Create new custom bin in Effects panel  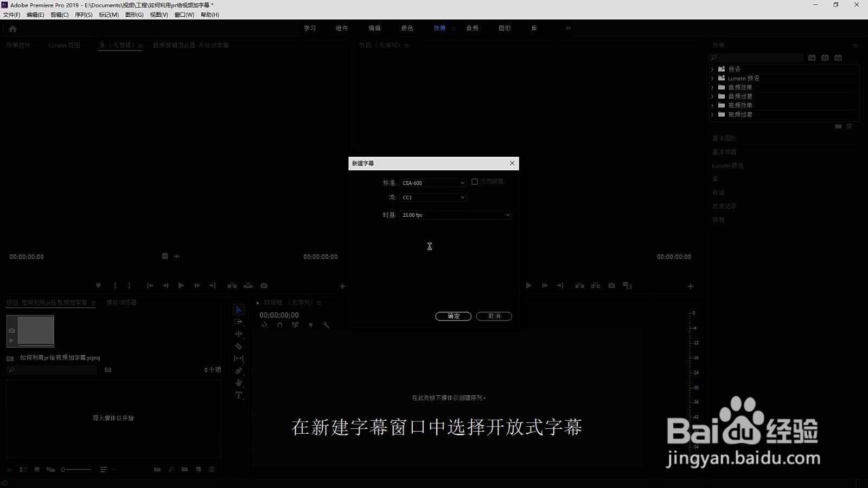click(838, 126)
